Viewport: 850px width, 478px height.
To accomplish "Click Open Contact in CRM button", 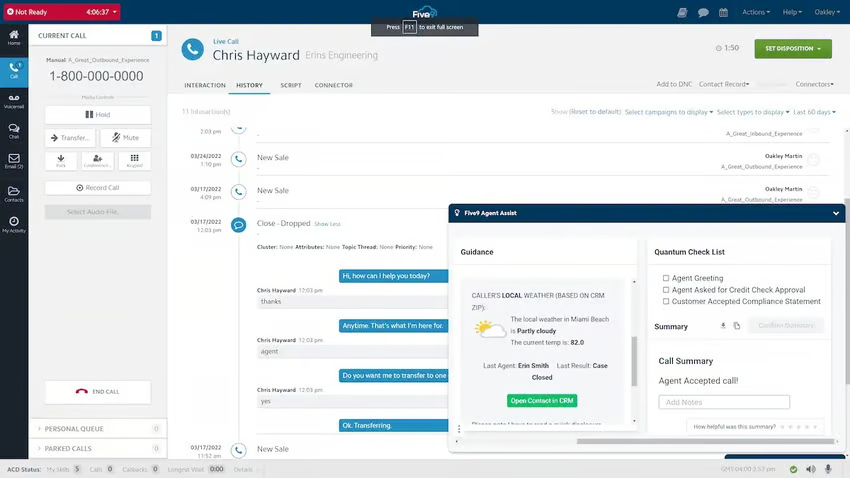I will [541, 400].
